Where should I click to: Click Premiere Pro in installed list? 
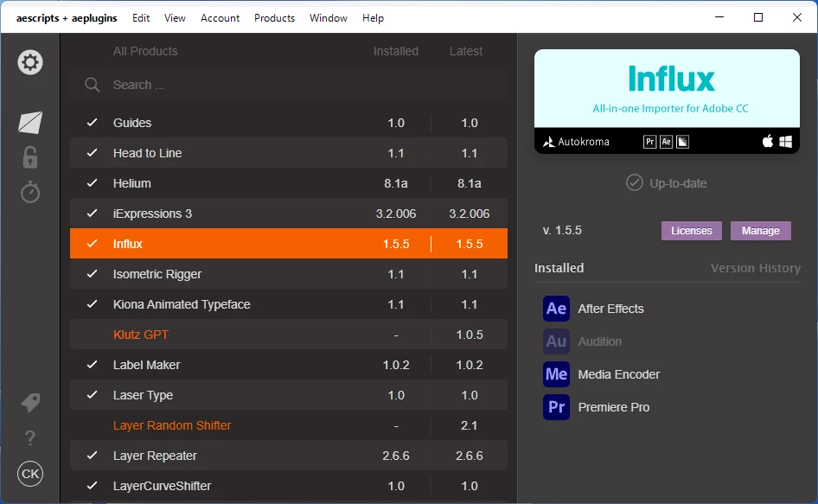tap(614, 407)
